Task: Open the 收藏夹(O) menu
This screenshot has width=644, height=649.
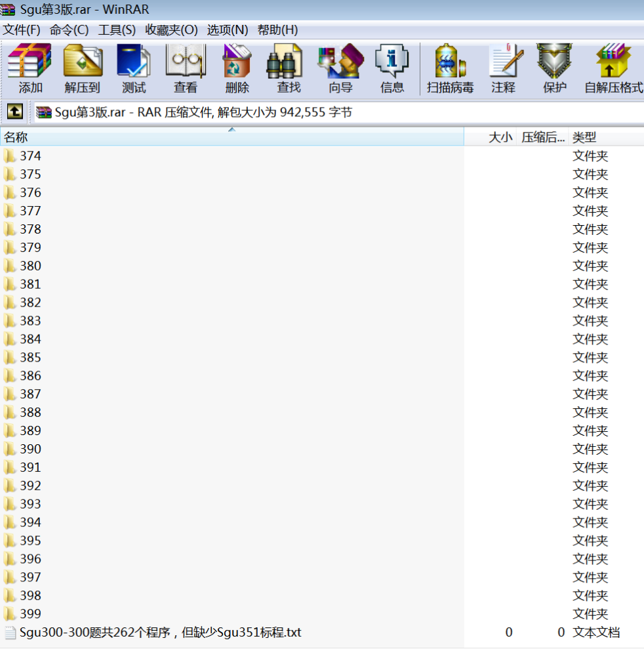Action: pos(171,30)
